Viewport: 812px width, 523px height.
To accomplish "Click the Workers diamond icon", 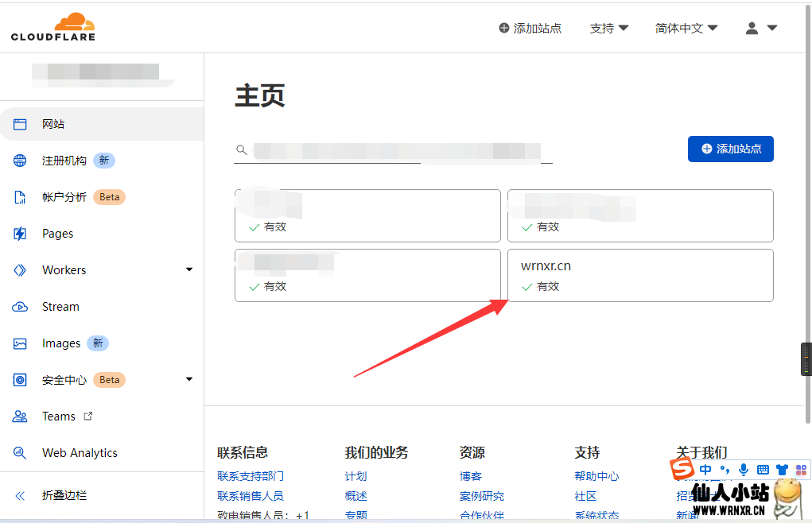I will coord(20,270).
